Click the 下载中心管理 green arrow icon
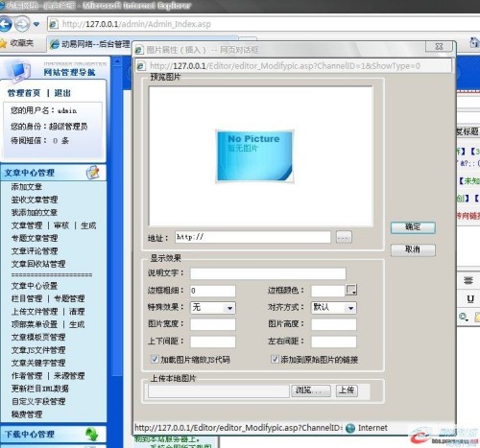This screenshot has height=448, width=480. (x=92, y=435)
